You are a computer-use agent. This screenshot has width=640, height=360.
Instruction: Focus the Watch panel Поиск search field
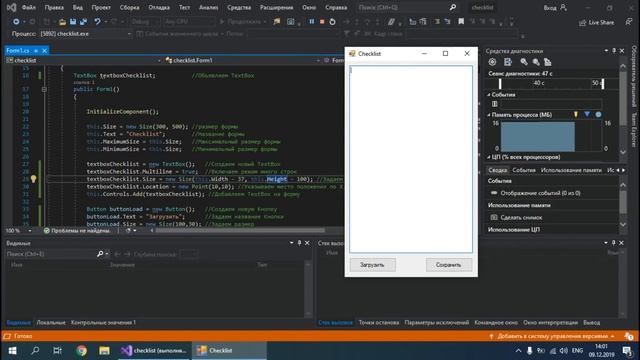(x=51, y=254)
